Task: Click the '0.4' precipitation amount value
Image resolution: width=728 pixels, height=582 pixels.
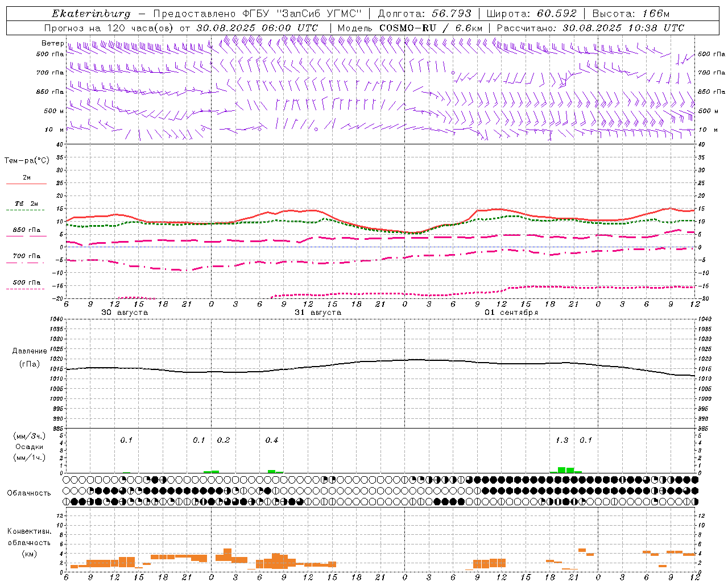Action: (272, 440)
